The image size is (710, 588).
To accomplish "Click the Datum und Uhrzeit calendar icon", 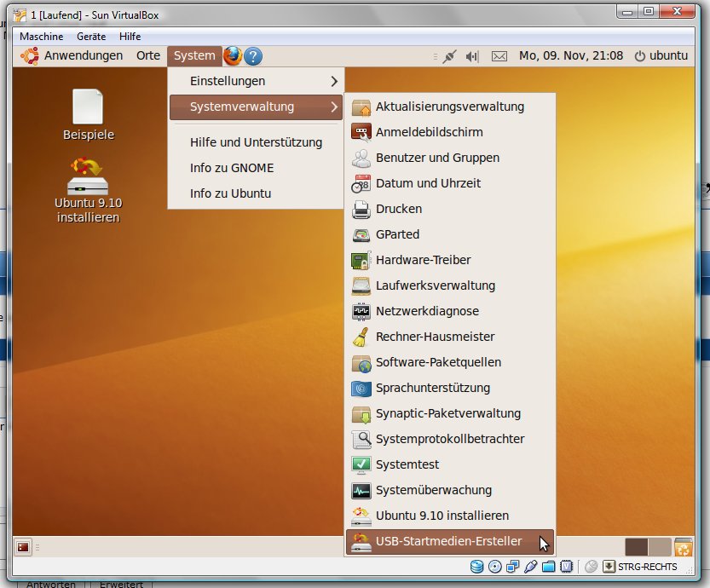I will click(x=361, y=183).
